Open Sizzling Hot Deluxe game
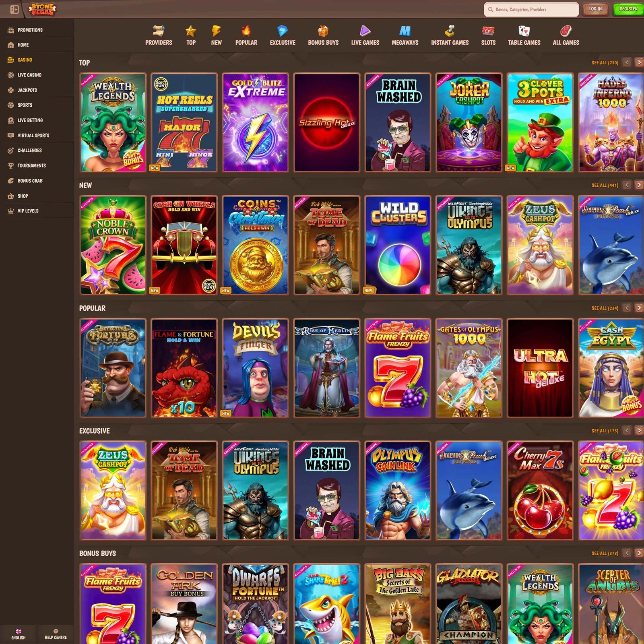Viewport: 644px width, 644px height. [x=326, y=123]
